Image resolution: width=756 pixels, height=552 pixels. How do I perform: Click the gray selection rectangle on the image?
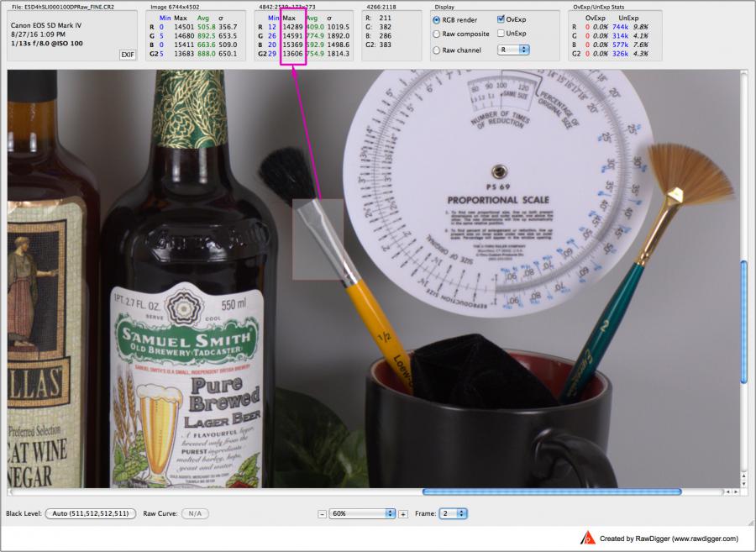pos(318,239)
